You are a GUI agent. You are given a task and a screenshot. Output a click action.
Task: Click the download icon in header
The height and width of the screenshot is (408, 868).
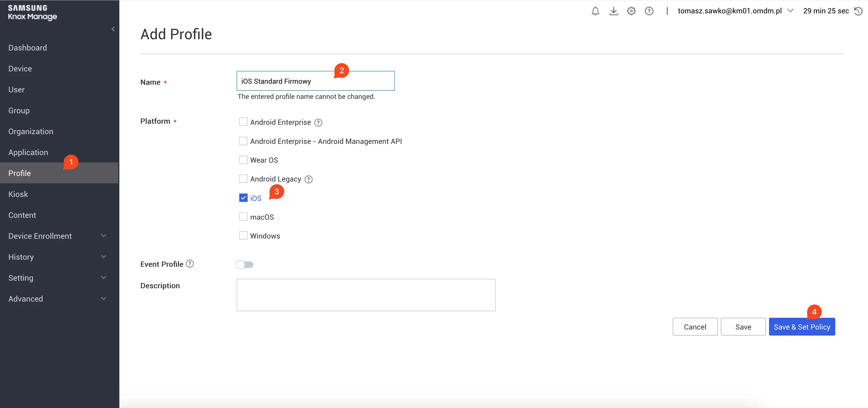tap(614, 11)
